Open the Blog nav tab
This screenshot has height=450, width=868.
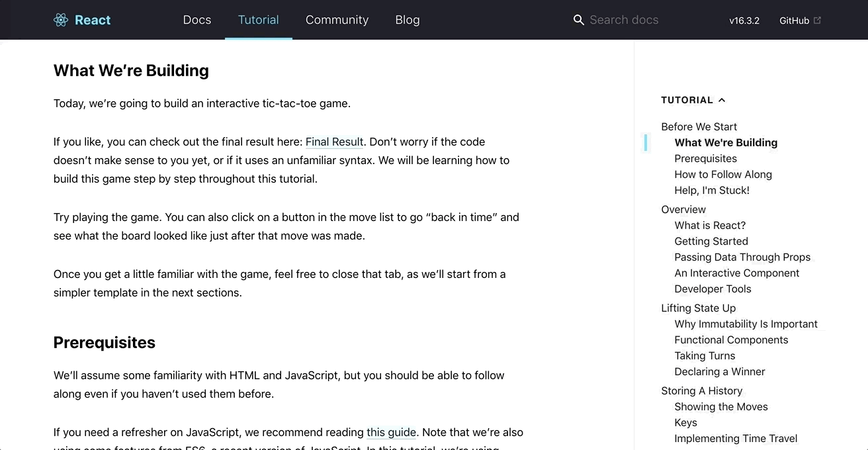tap(408, 20)
